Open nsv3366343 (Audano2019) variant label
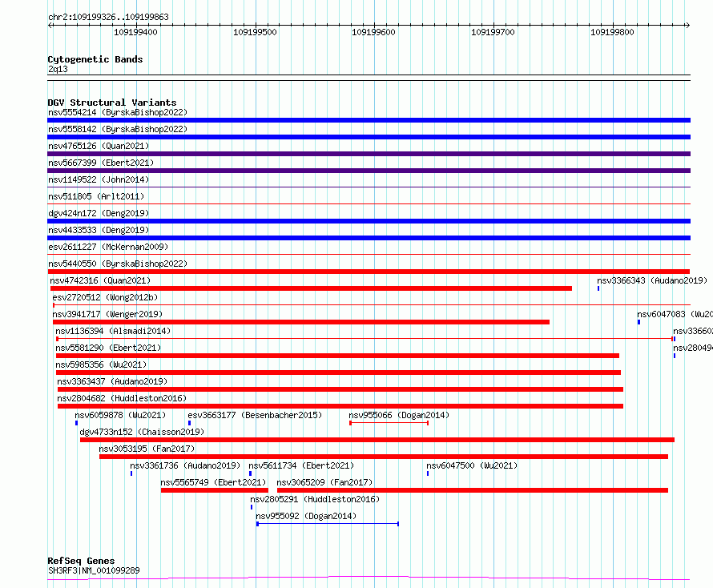The width and height of the screenshot is (713, 588). (652, 280)
